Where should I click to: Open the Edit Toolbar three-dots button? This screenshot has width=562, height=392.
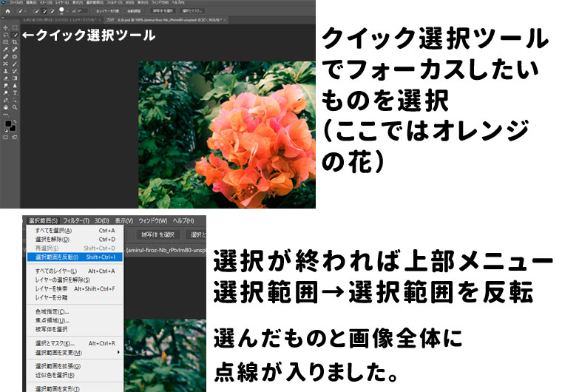click(x=5, y=115)
